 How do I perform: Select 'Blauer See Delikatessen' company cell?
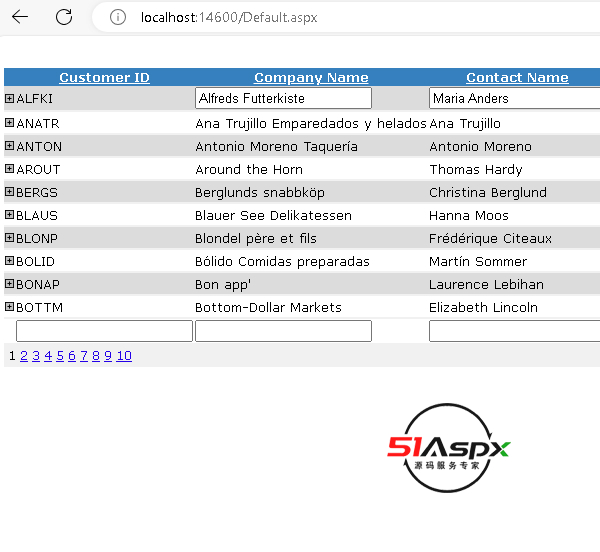pyautogui.click(x=273, y=215)
